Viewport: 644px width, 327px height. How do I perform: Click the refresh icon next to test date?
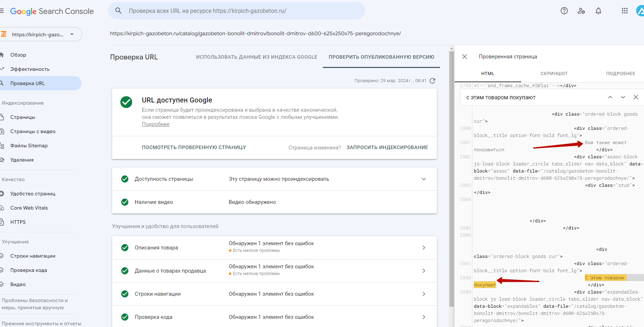[x=433, y=81]
